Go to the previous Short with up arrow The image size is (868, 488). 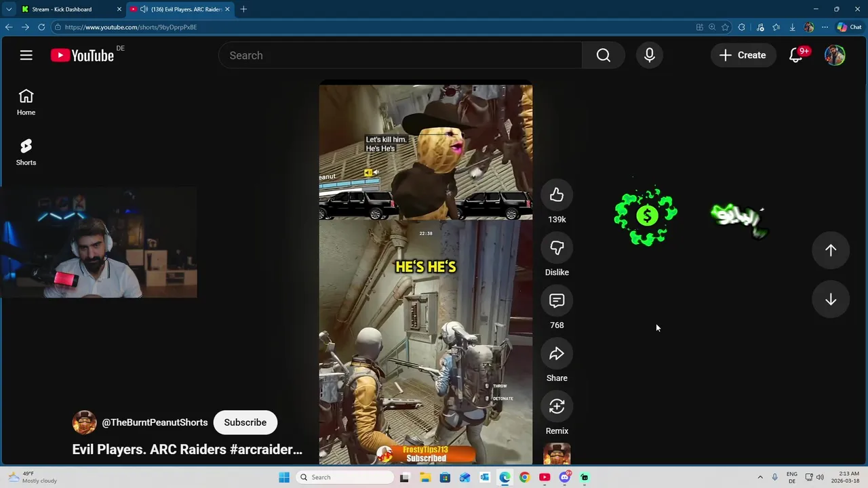pyautogui.click(x=831, y=250)
